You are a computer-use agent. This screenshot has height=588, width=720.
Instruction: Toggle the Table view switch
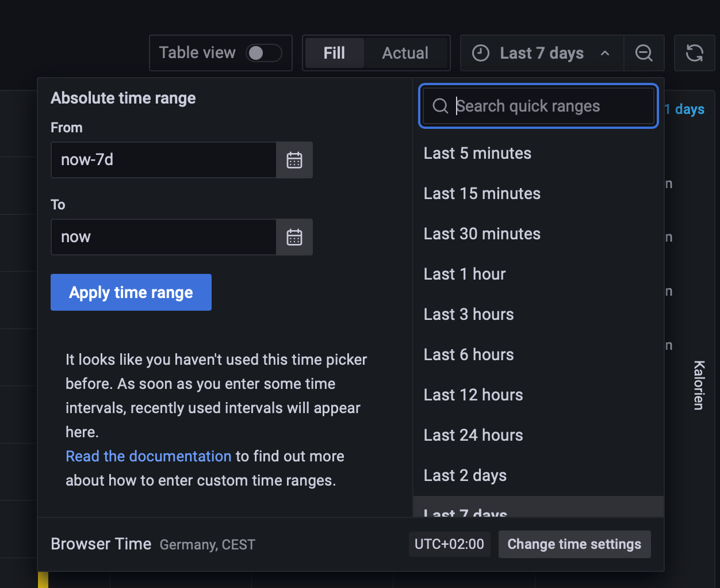[263, 53]
